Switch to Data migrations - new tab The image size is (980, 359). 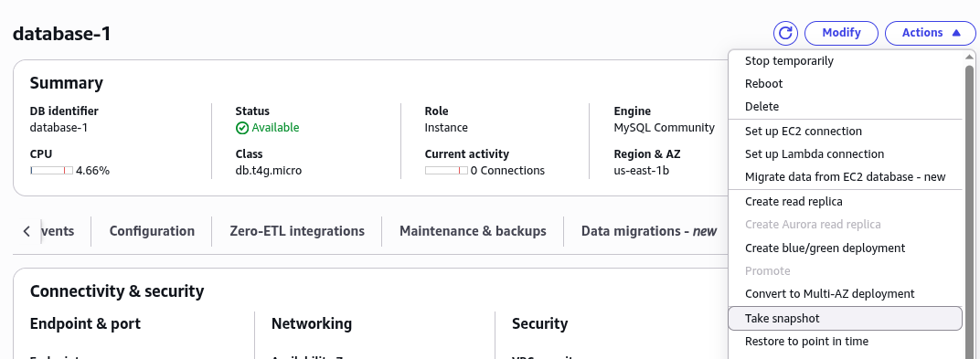[x=649, y=232]
